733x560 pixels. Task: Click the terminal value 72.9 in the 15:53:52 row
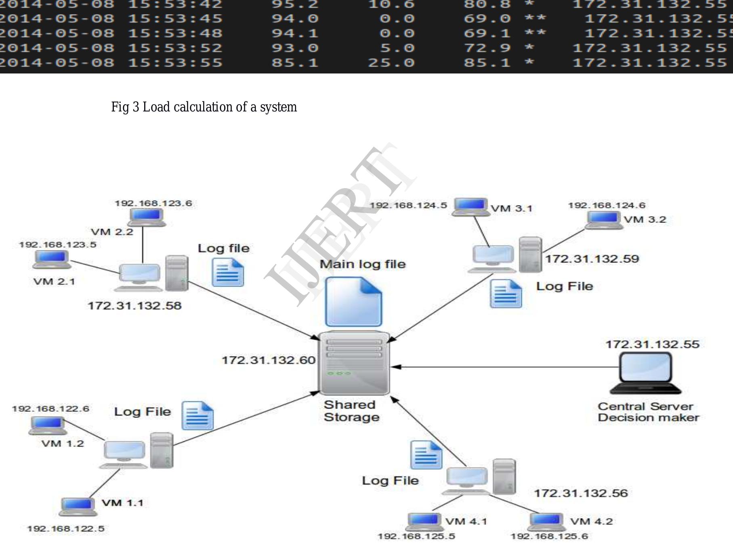pyautogui.click(x=487, y=48)
